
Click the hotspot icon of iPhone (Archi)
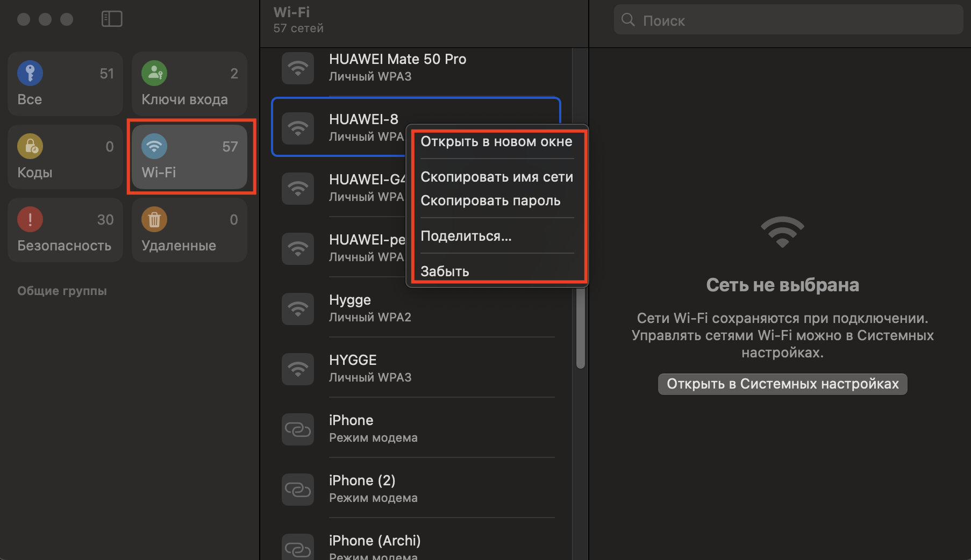point(298,547)
